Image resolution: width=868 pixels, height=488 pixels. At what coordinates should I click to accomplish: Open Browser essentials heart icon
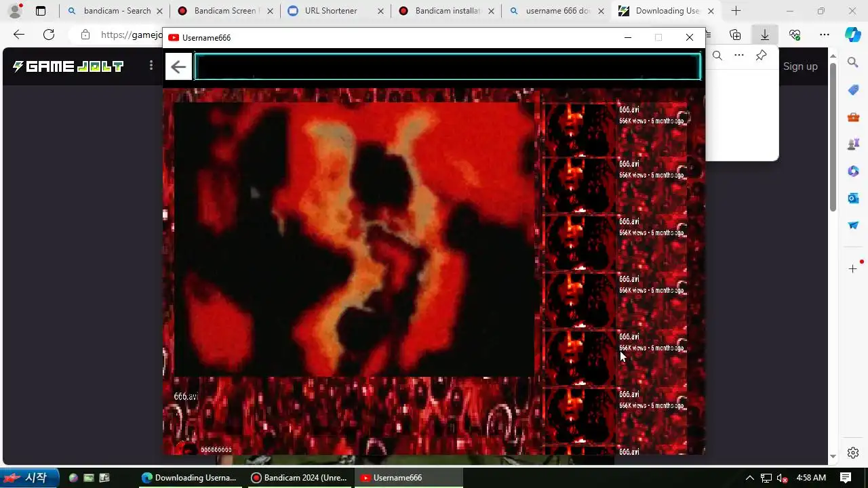[x=795, y=35]
